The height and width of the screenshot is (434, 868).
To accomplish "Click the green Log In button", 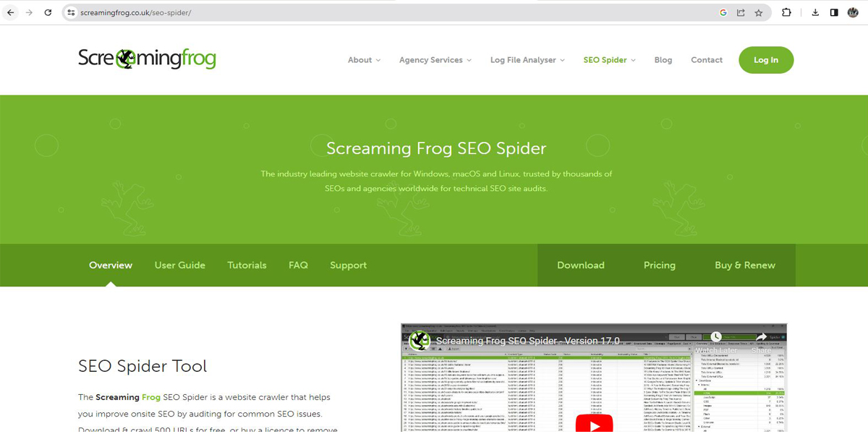I will point(766,60).
